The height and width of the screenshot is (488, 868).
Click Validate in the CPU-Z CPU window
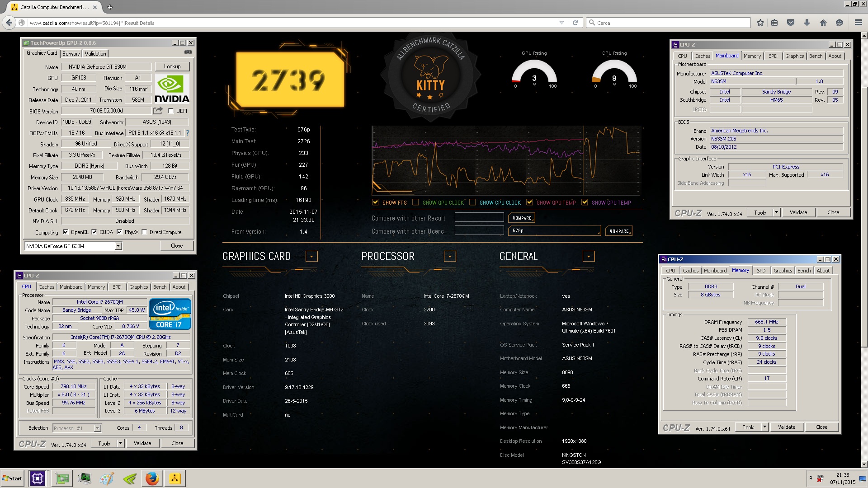[142, 443]
